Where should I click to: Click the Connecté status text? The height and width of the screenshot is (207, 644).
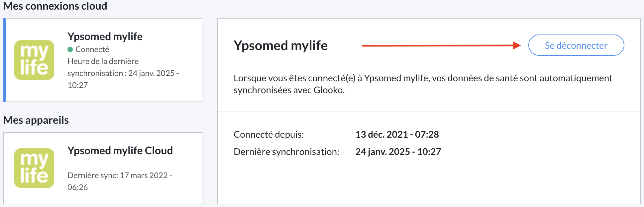coord(92,49)
